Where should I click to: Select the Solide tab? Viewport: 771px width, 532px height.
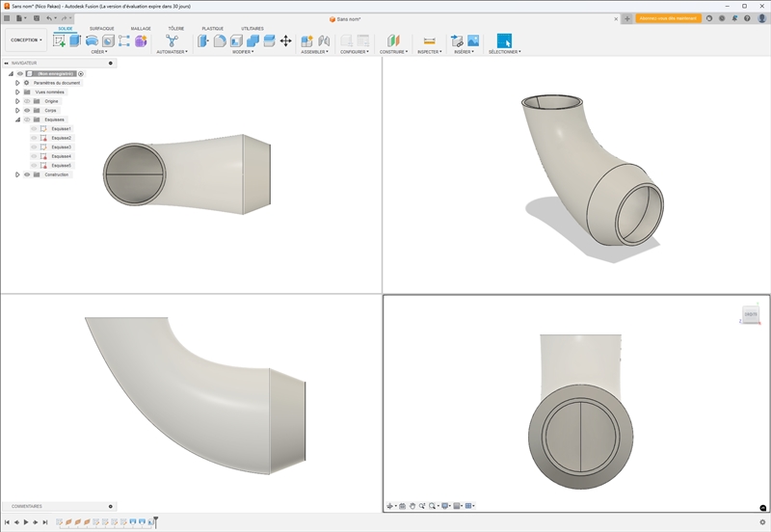66,29
